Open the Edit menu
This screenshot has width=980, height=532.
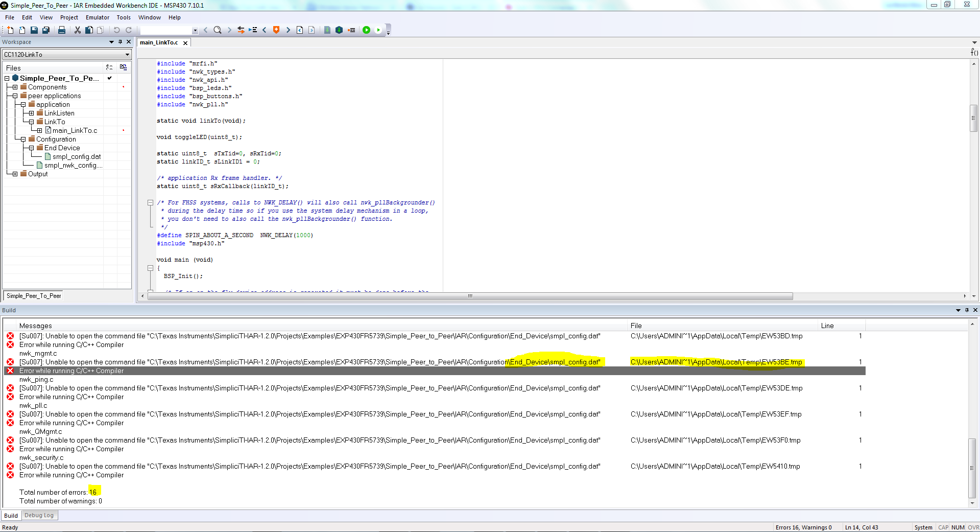[x=27, y=17]
